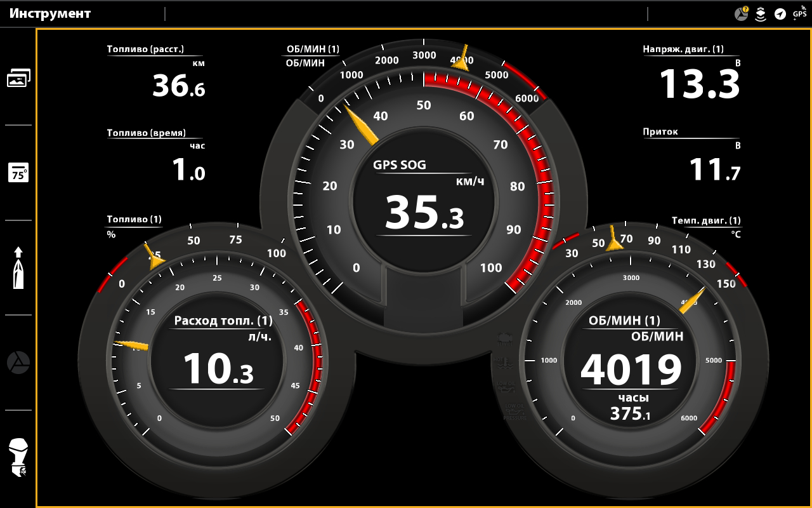
Task: Open the image gallery sidebar icon
Action: [x=18, y=78]
